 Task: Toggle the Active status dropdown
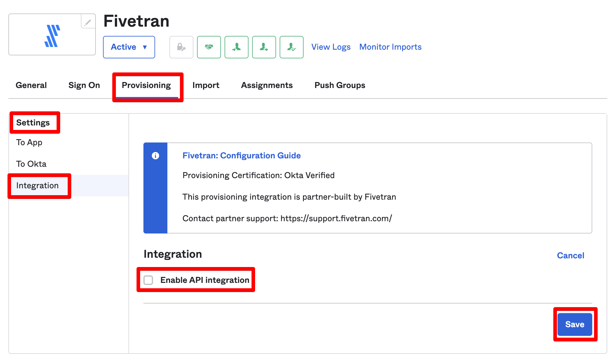pos(129,47)
